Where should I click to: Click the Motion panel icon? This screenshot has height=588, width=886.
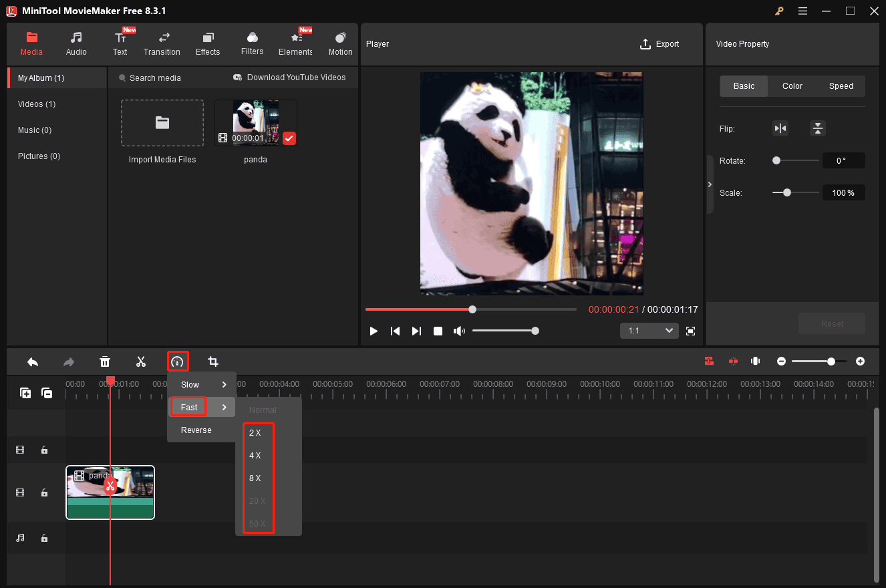point(340,43)
